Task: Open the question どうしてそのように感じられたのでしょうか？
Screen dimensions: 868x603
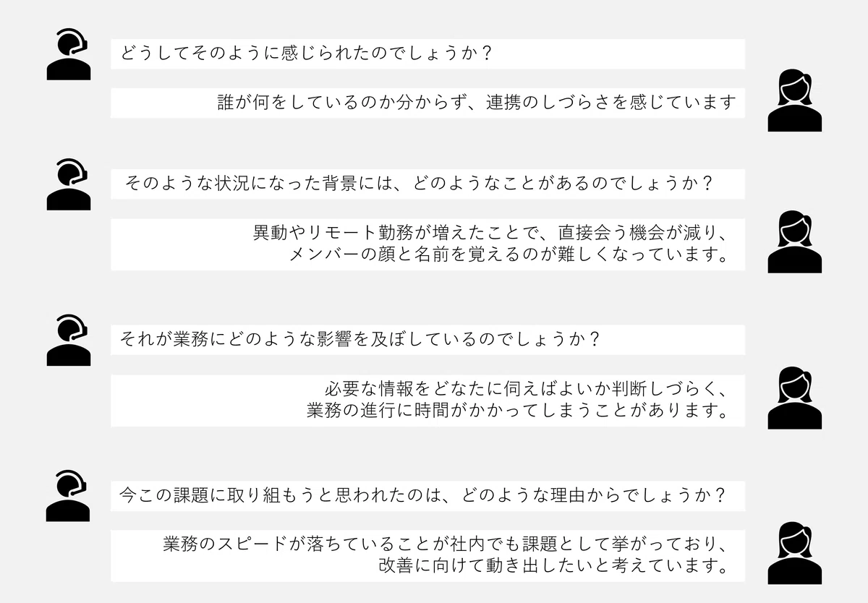Action: click(307, 54)
